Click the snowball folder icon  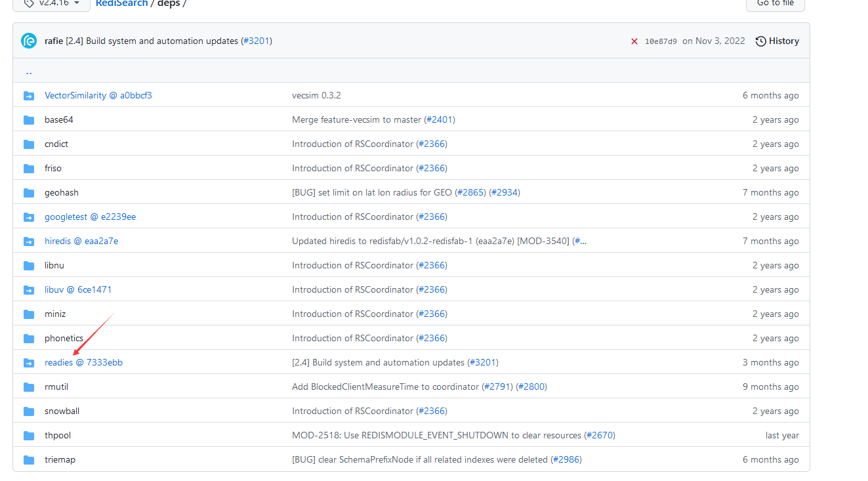click(x=29, y=411)
